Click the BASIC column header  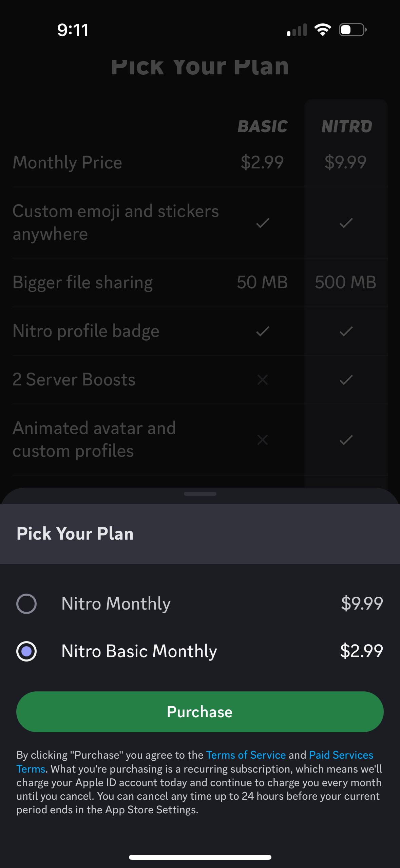point(263,126)
